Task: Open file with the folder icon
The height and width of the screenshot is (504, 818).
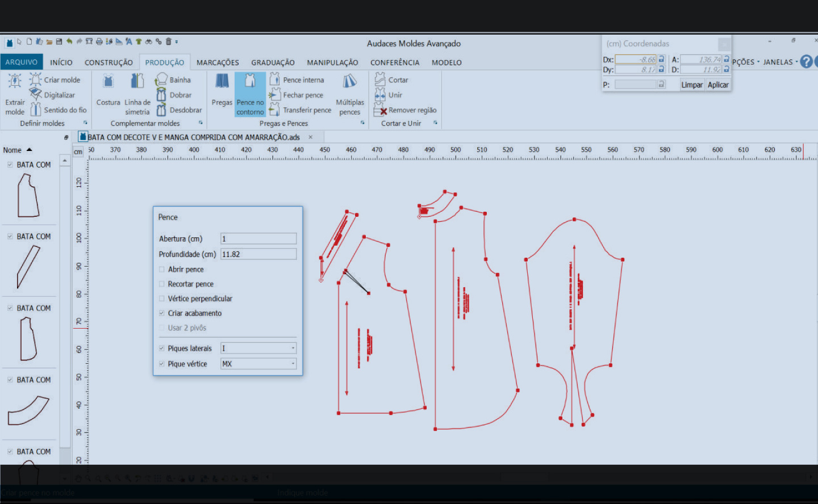Action: (x=49, y=41)
